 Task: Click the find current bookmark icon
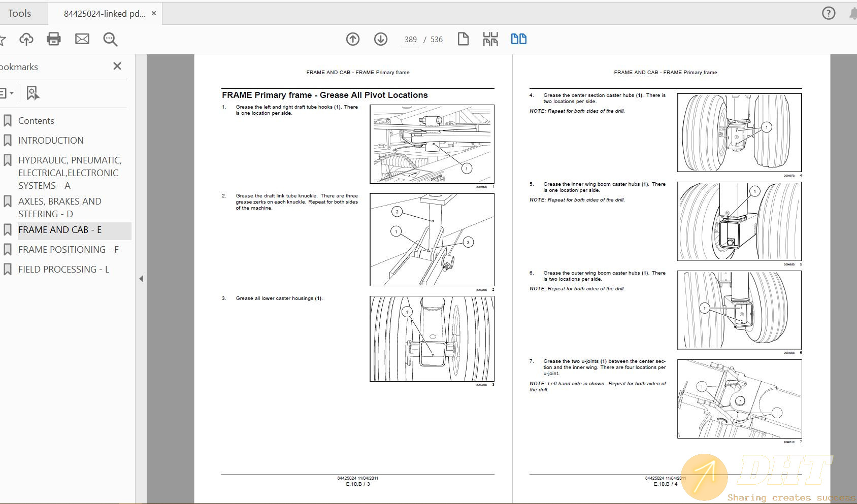[32, 93]
